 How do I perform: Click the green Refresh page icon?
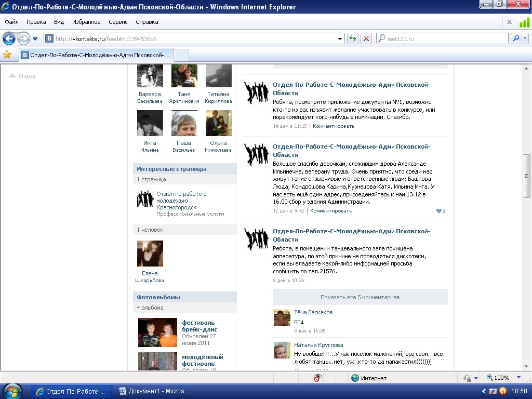[353, 38]
